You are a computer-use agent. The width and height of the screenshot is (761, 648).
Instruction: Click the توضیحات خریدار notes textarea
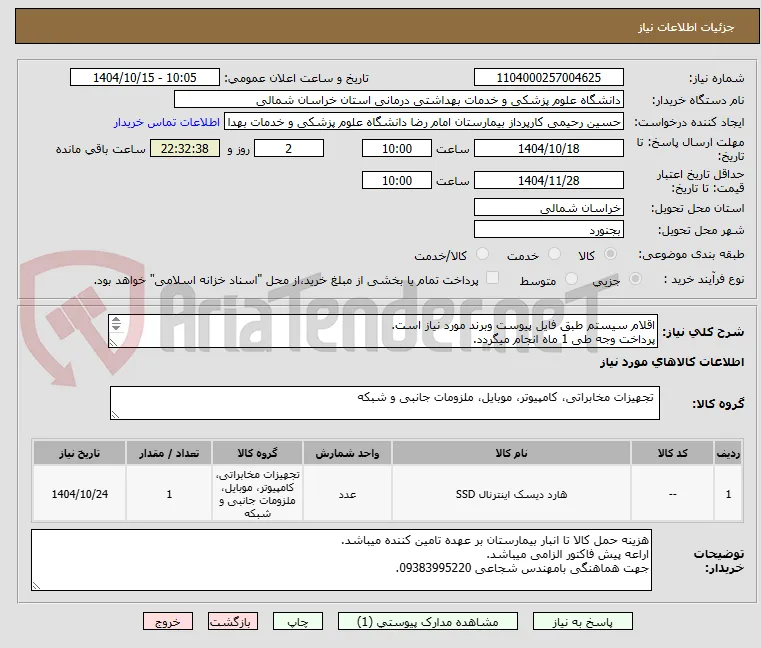[x=341, y=560]
